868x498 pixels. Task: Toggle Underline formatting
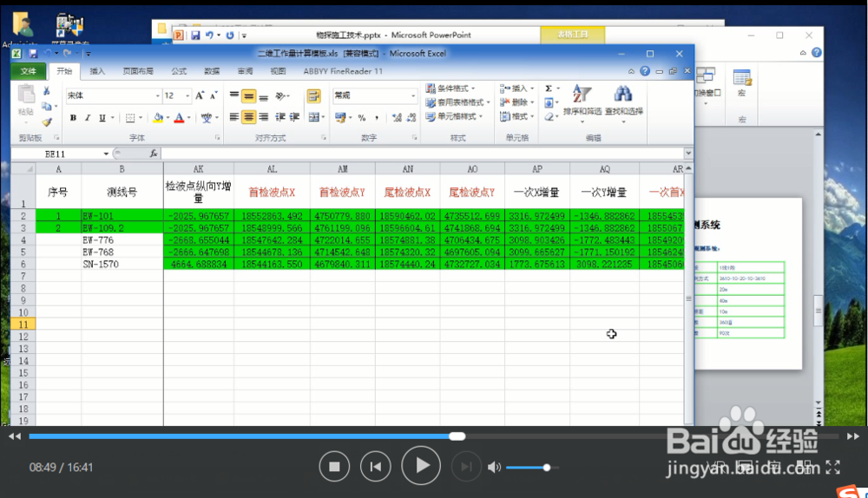(102, 118)
